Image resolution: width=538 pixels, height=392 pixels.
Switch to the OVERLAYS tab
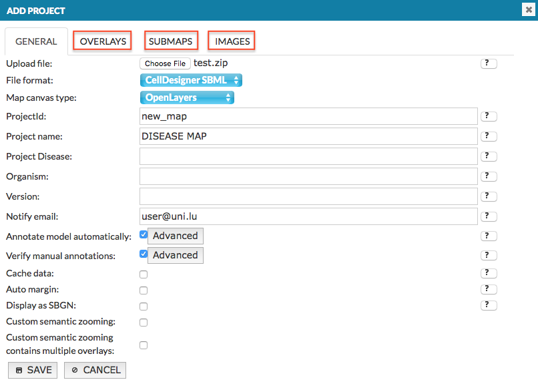point(103,41)
